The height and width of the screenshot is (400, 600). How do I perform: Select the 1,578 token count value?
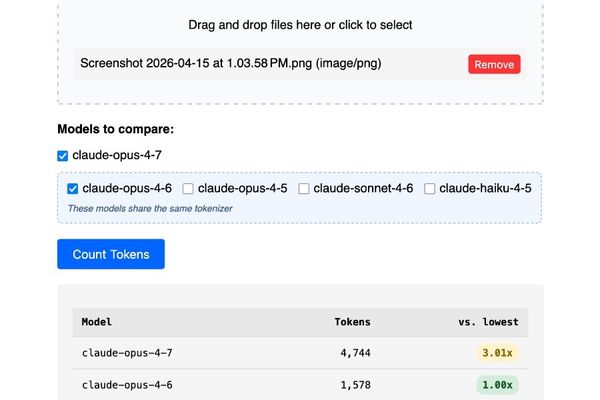click(x=355, y=385)
